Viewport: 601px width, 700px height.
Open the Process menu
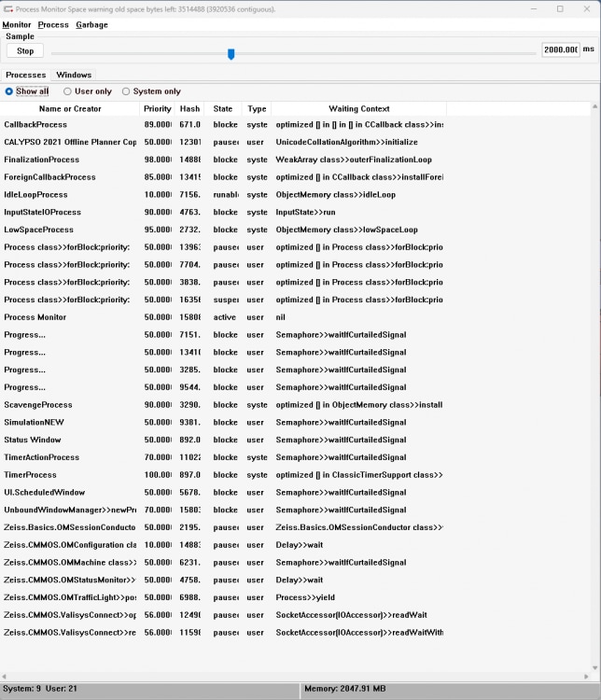click(x=53, y=25)
